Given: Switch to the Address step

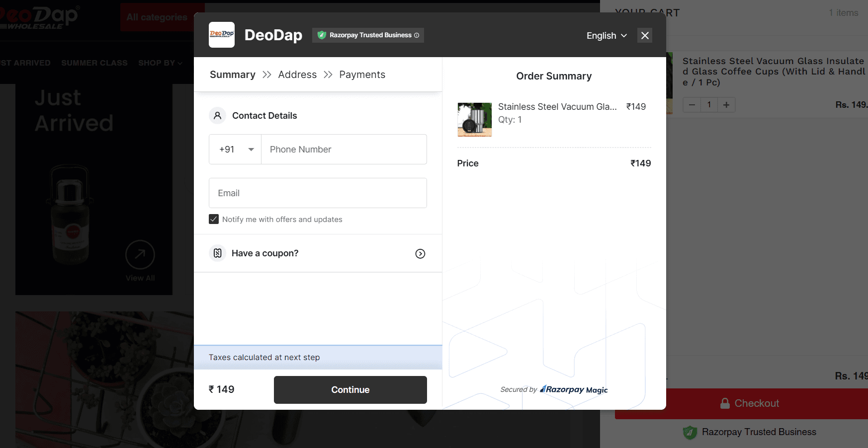Looking at the screenshot, I should click(297, 75).
